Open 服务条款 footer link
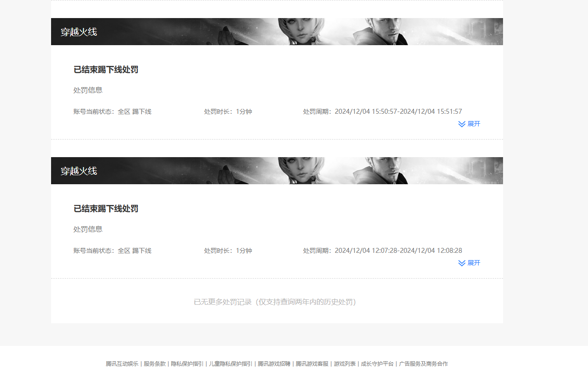Screen dimensions: 588x368 [x=155, y=363]
